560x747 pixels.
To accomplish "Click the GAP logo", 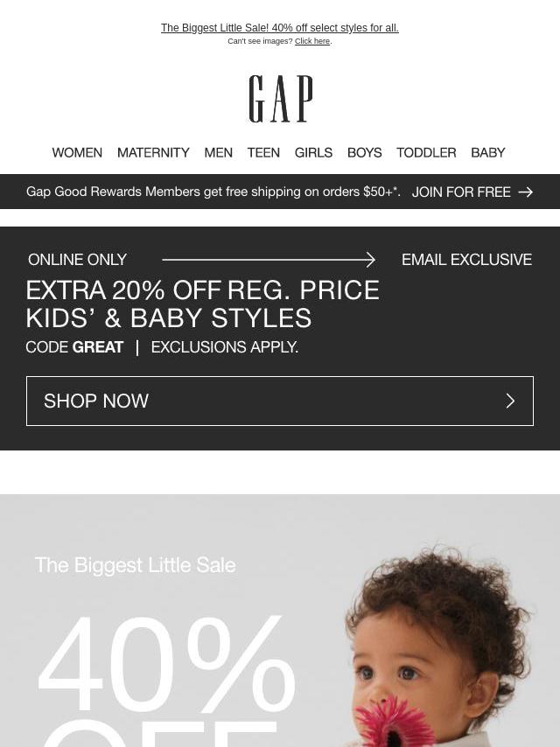I will coord(281,99).
